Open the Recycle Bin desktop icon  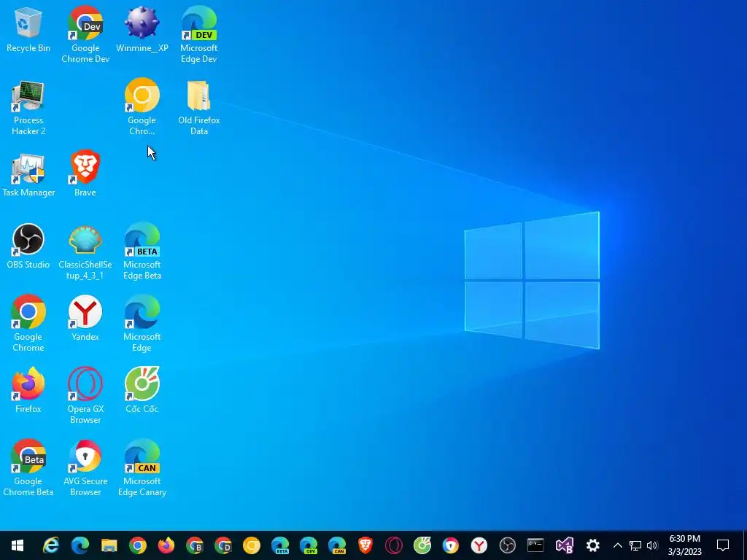[28, 31]
